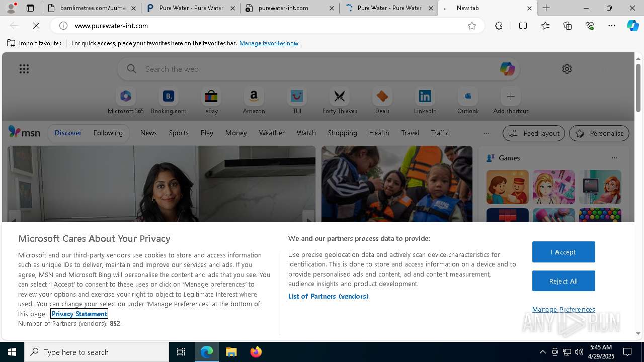Click Import favorites button
Viewport: 644px width, 362px height.
[x=34, y=43]
